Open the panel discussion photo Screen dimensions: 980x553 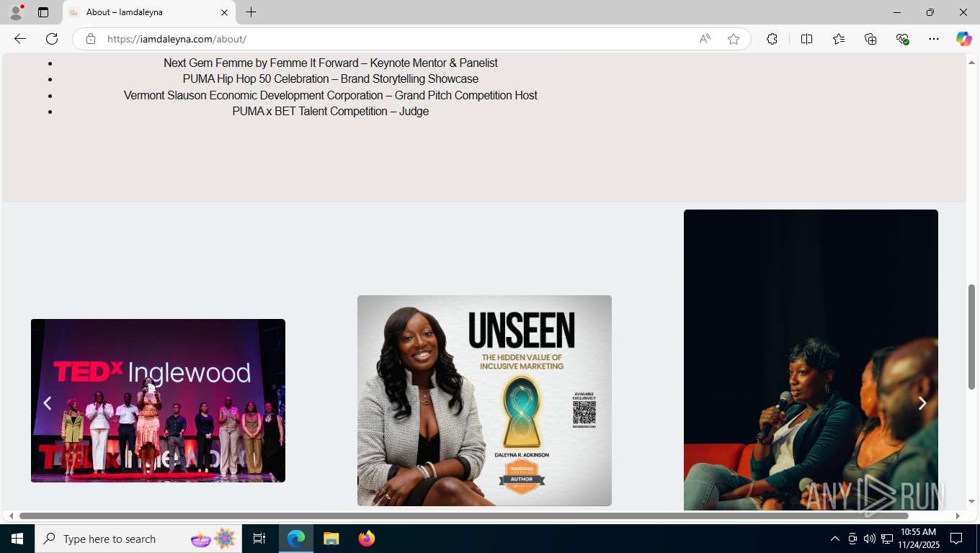[x=811, y=360]
